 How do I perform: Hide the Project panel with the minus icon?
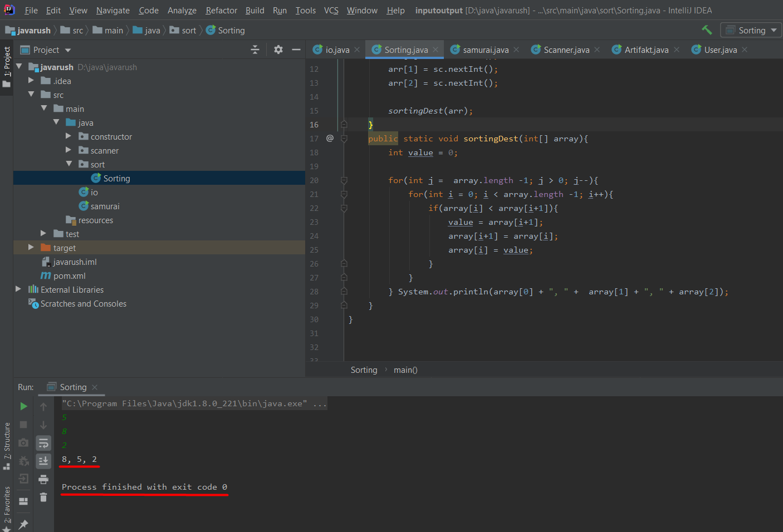tap(296, 50)
